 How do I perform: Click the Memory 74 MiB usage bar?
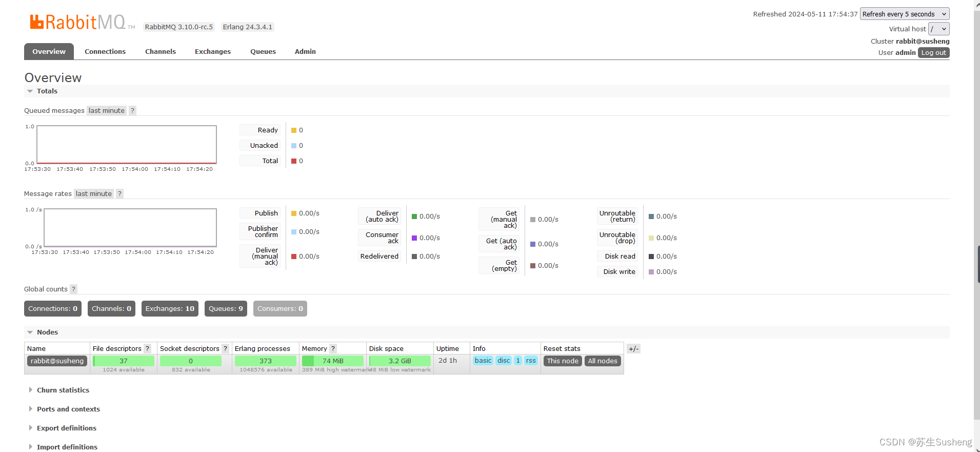(333, 361)
